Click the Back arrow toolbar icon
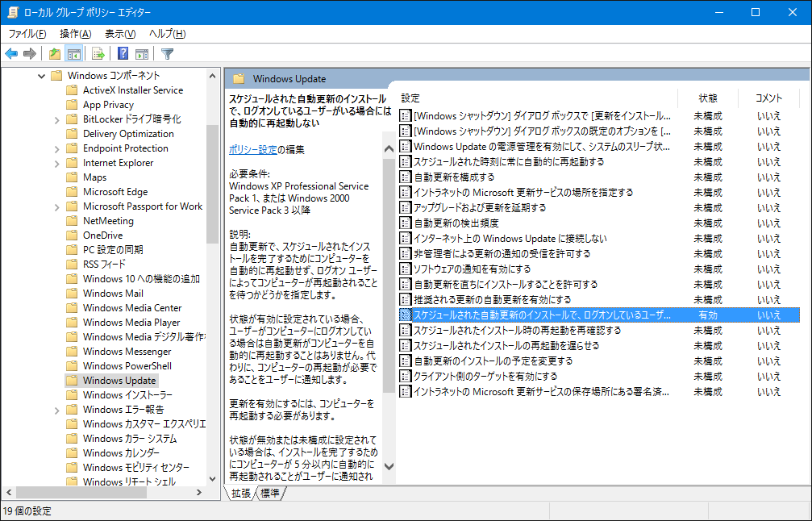 (11, 53)
